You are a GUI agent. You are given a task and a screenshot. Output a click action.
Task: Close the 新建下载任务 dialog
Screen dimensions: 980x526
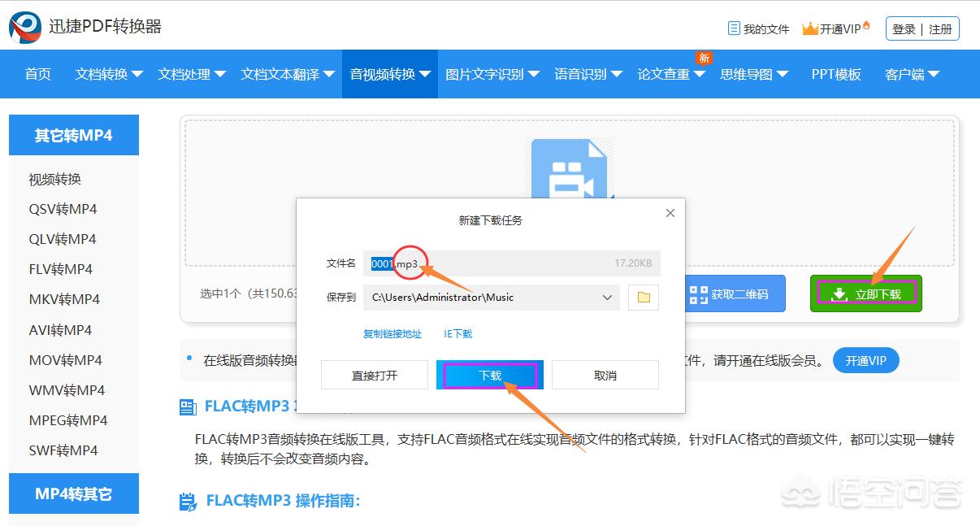click(670, 213)
